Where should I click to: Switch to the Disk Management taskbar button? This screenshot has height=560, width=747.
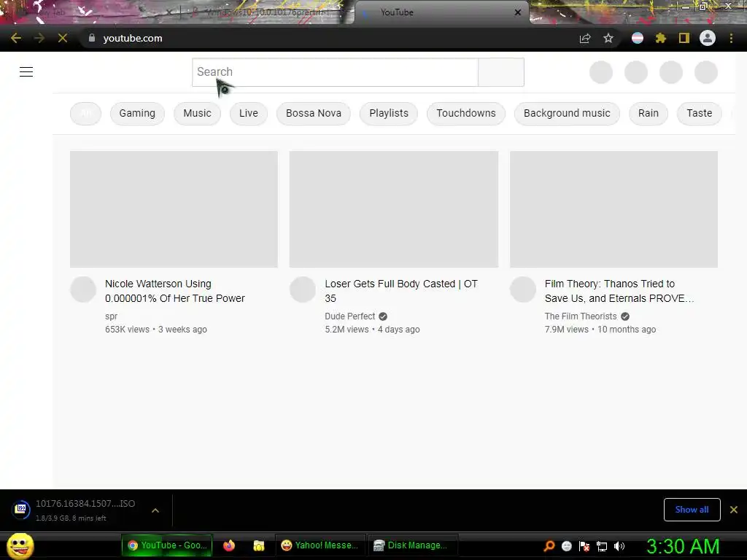pyautogui.click(x=413, y=545)
